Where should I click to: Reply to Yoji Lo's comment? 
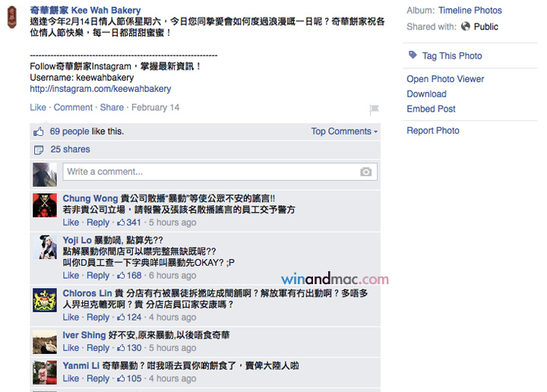point(98,276)
